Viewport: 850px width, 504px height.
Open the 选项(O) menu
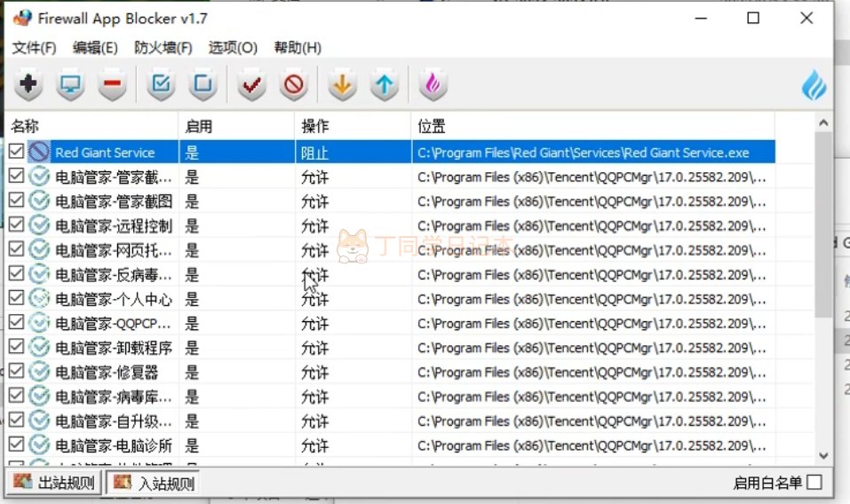pyautogui.click(x=233, y=48)
